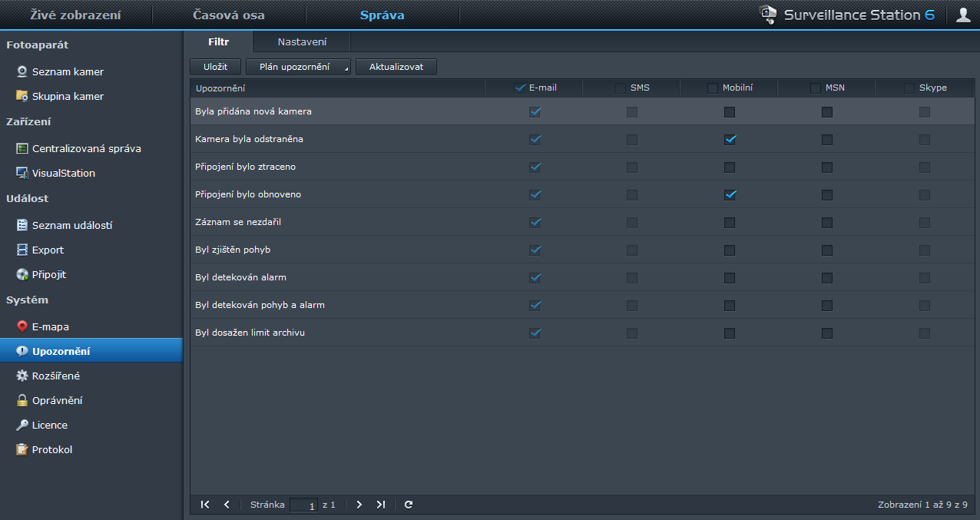Select the Filtr tab
Screen dimensions: 980x520
click(x=219, y=41)
